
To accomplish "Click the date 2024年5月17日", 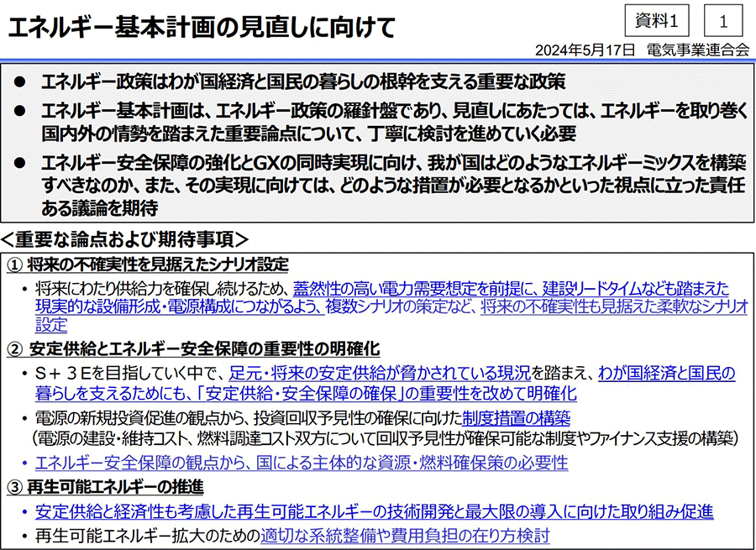I will tap(585, 50).
